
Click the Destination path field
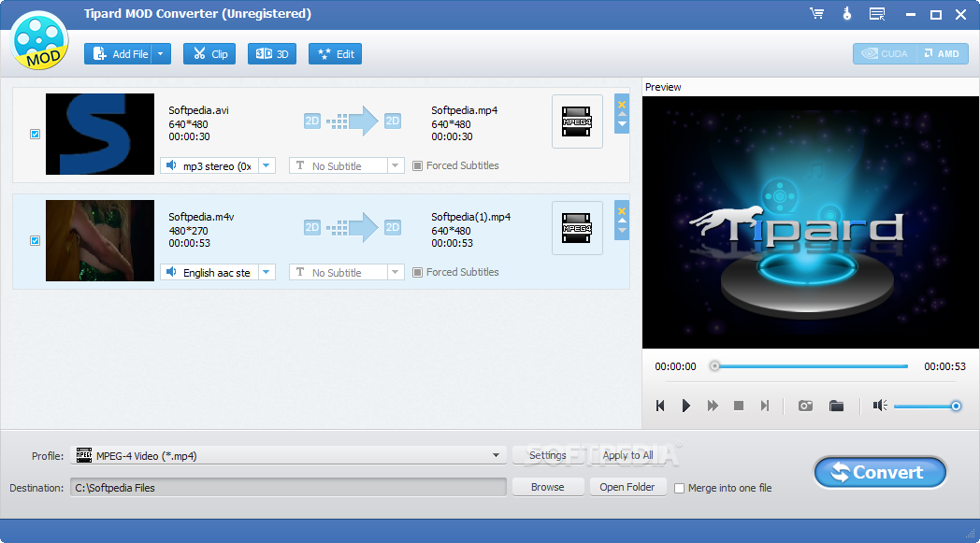tap(288, 487)
